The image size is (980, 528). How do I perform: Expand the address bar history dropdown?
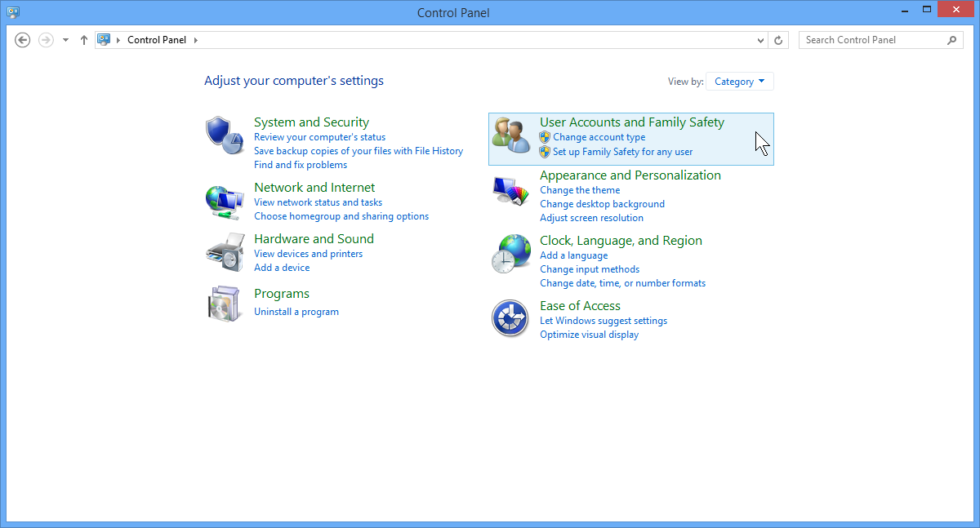tap(761, 40)
